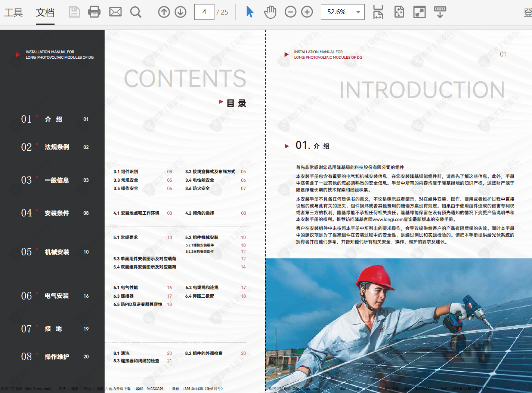Print the document with printer icon
Viewport: 532px width, 393px height.
(94, 12)
